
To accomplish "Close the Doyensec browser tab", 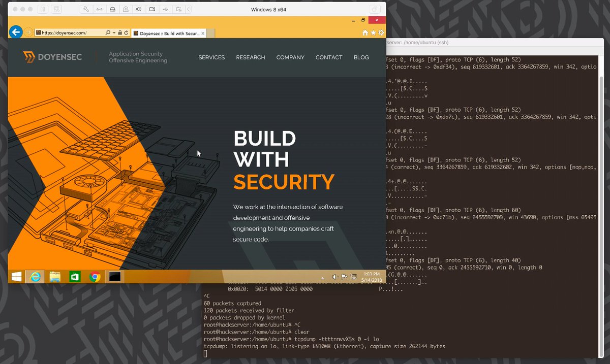I will pos(203,33).
